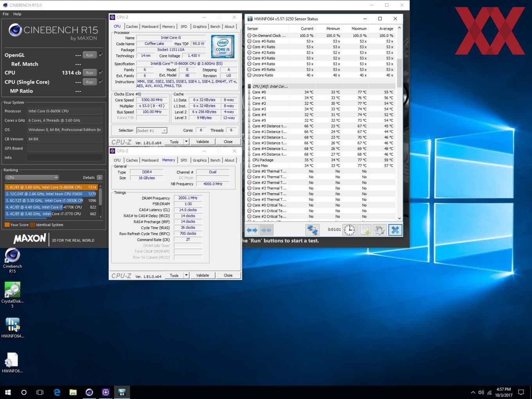Click taskbar clock showing 4:57 PM
This screenshot has height=399, width=532.
tap(503, 392)
